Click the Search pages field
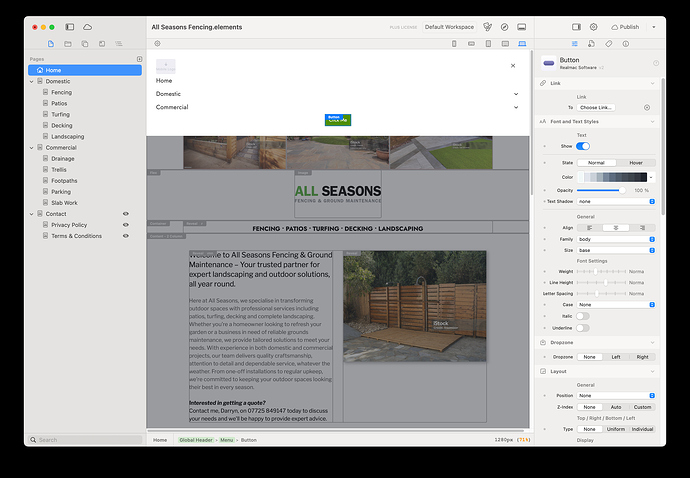Screen dimensions: 690x478 click(85, 440)
